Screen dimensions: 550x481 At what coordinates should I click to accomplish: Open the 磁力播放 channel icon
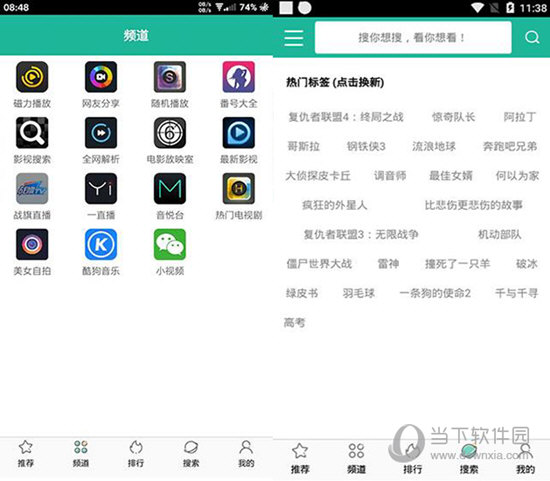32,77
